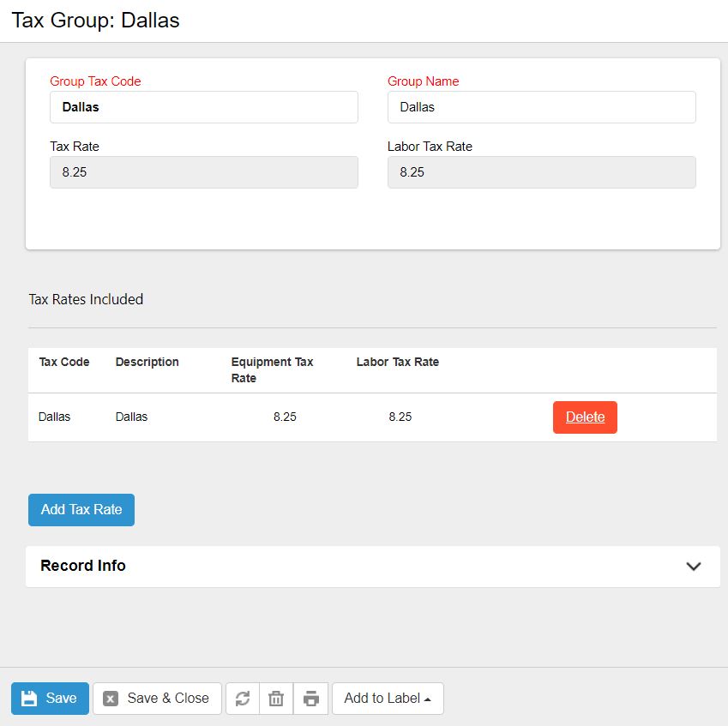Click the Add Tax Rate button
Screen dimensions: 728x726
81,509
